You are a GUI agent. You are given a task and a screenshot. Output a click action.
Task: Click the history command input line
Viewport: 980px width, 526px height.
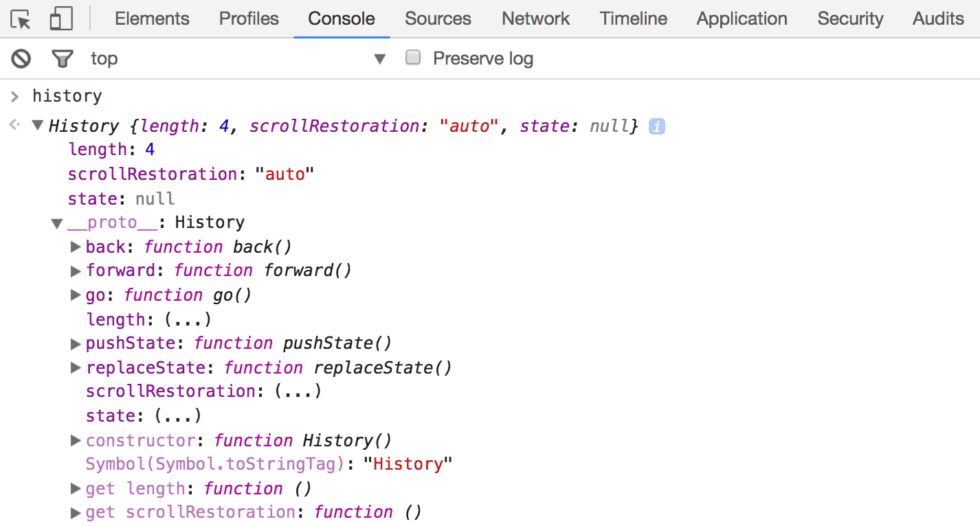coord(67,96)
